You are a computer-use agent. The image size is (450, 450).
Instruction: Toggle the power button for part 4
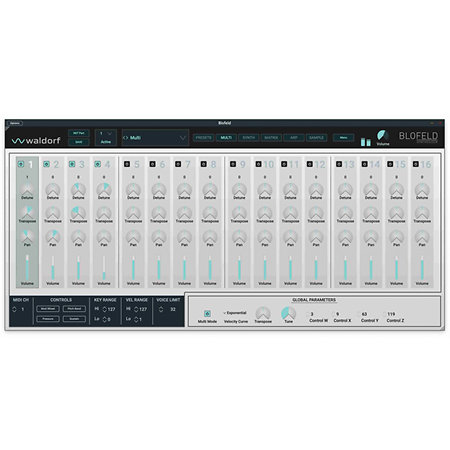(97, 164)
